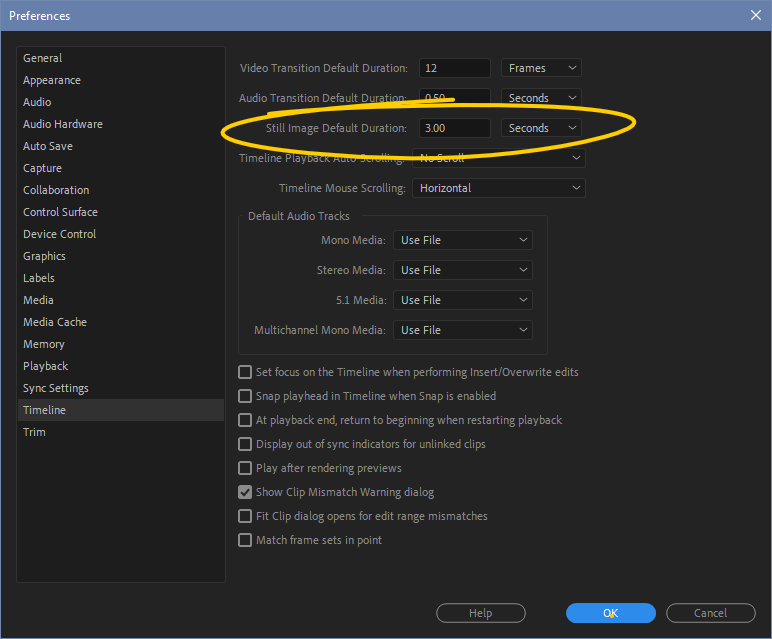Open Still Image Duration Seconds dropdown

541,128
